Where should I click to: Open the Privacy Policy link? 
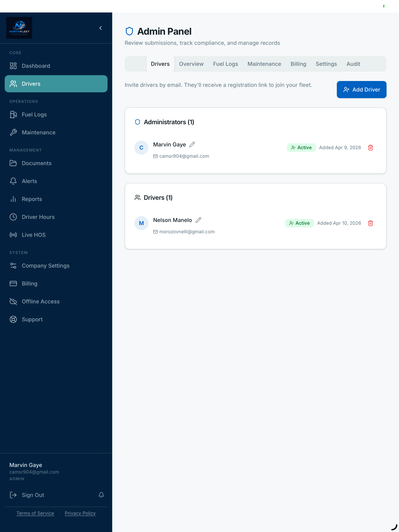[x=80, y=513]
